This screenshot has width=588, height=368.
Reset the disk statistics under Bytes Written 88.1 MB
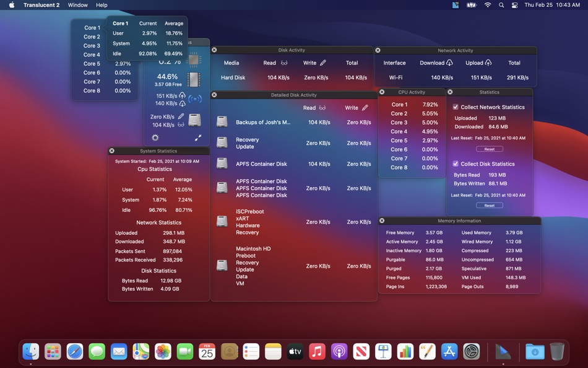(x=490, y=206)
